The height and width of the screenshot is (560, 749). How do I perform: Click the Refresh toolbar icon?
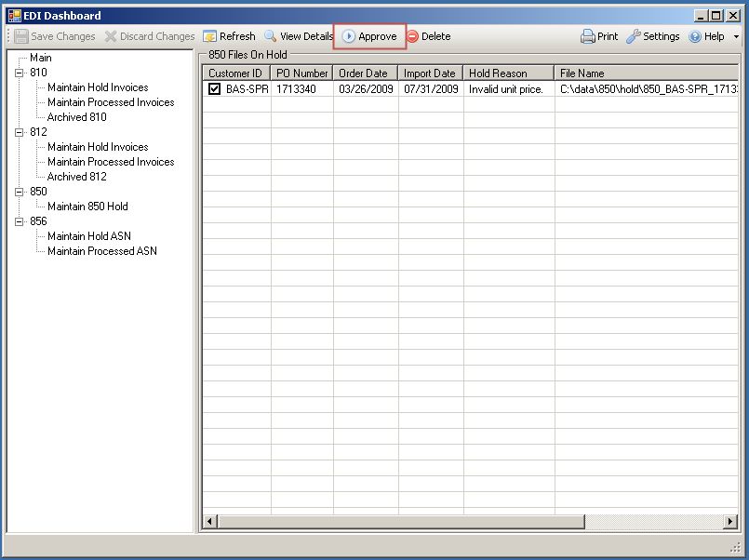click(210, 36)
